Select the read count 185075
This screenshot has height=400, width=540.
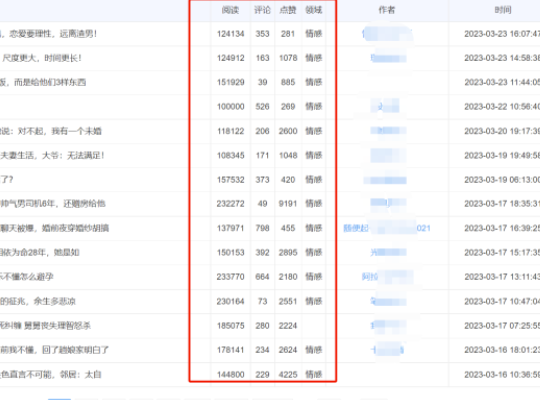[230, 326]
